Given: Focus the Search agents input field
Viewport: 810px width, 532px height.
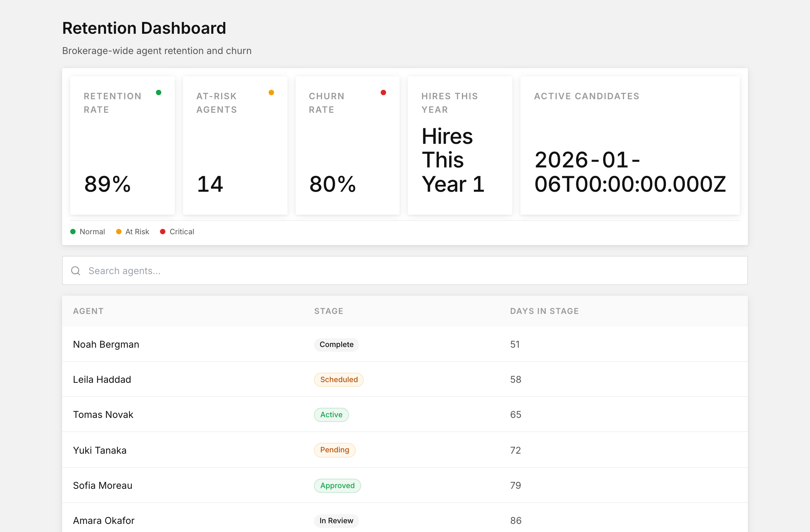Looking at the screenshot, I should (405, 271).
